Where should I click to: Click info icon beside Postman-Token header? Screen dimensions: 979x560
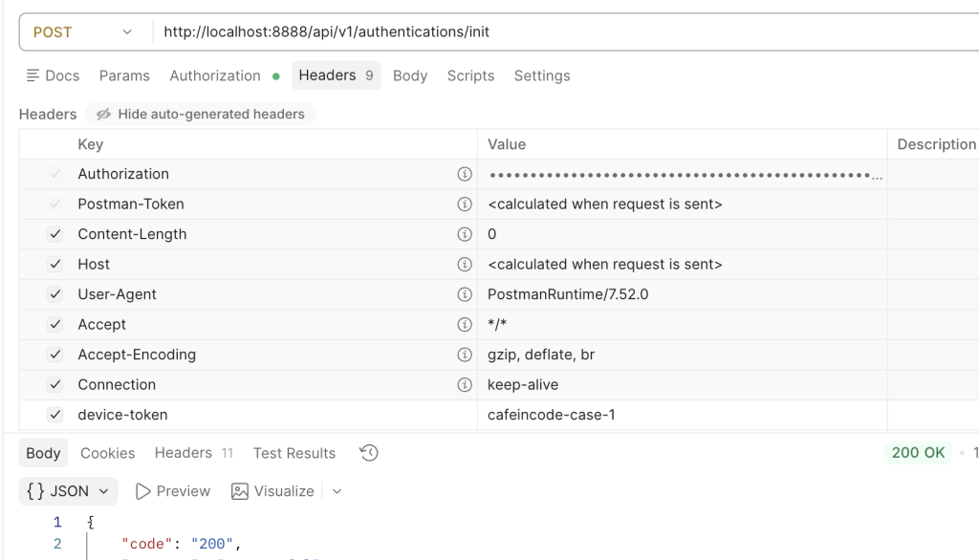(465, 205)
